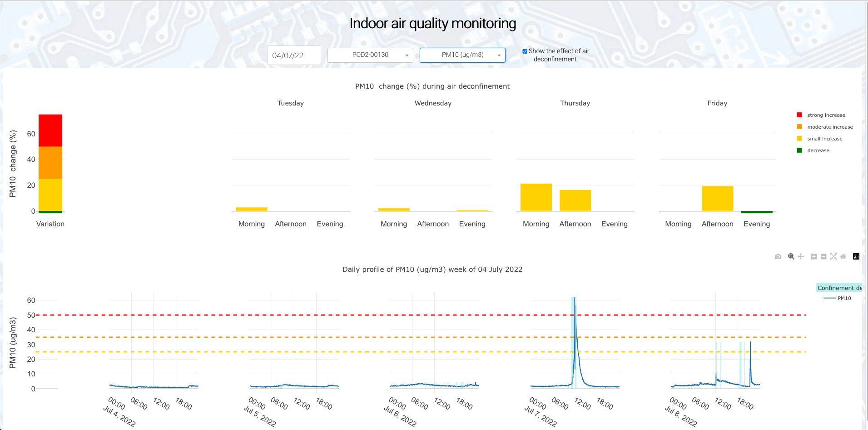Click the 'Jul 7, 2022' date axis label
Viewport: 868px width, 430px height.
click(x=541, y=416)
